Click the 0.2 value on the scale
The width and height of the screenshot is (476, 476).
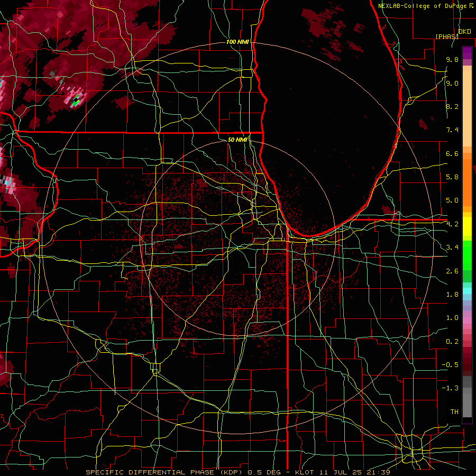pyautogui.click(x=452, y=342)
